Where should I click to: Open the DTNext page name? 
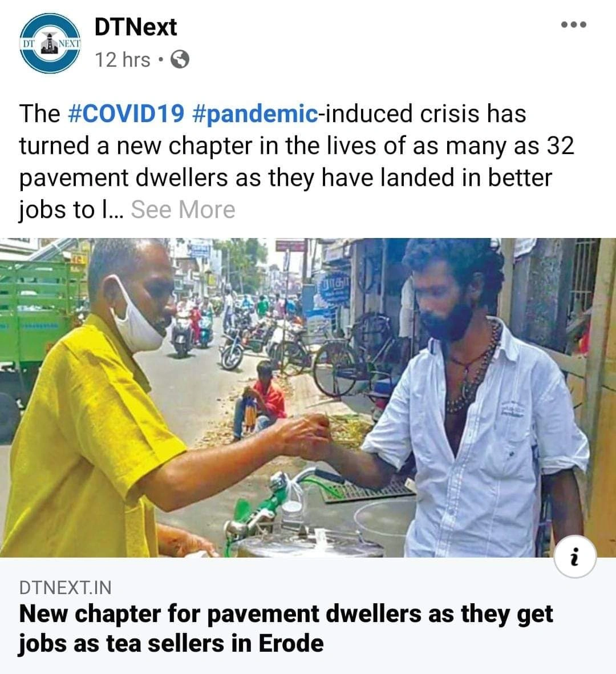[x=135, y=27]
